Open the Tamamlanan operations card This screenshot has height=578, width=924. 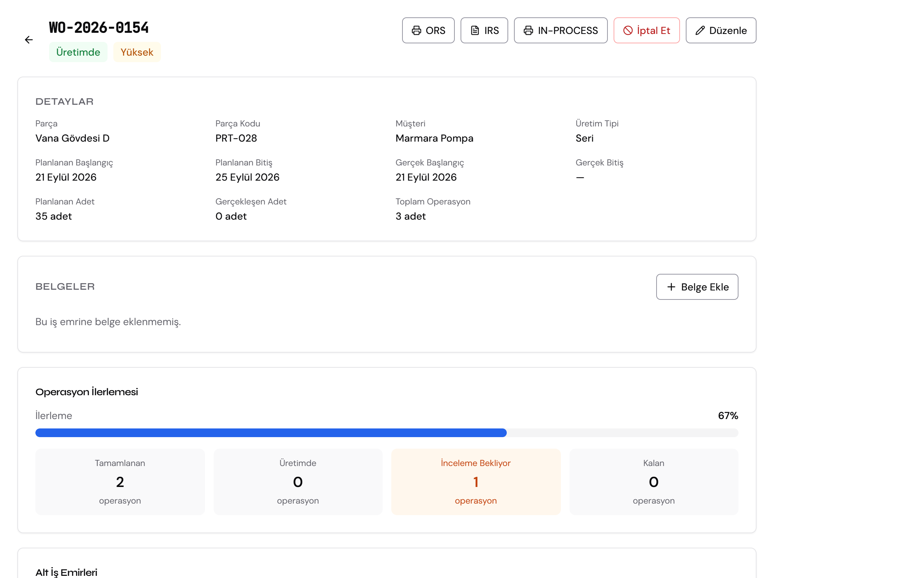[x=120, y=482]
